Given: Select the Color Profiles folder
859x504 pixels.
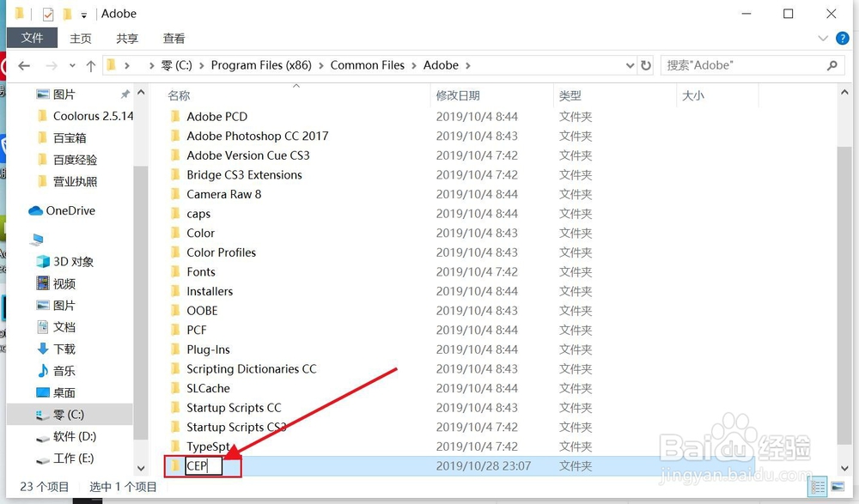Looking at the screenshot, I should pos(222,252).
